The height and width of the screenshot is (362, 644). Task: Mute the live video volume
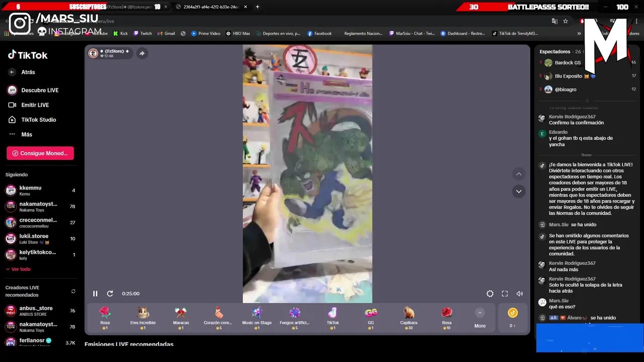519,294
